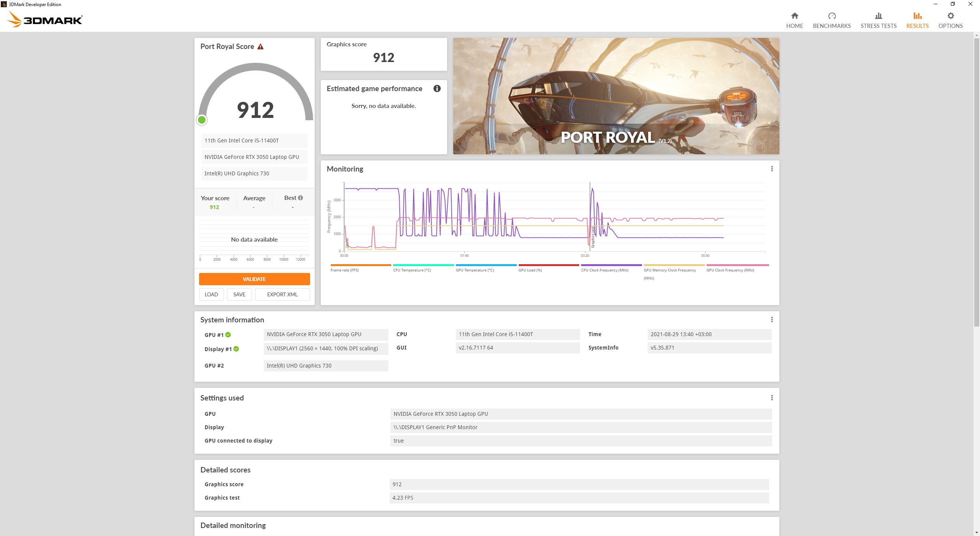Toggle the CPU Temperature legend entry
Screen dimensions: 980x536
coord(423,268)
